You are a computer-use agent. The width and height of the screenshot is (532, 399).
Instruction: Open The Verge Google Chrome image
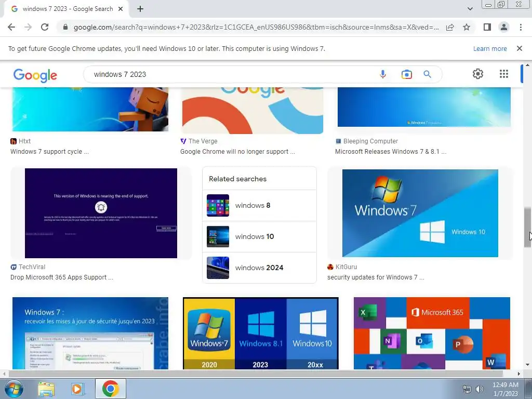point(252,110)
